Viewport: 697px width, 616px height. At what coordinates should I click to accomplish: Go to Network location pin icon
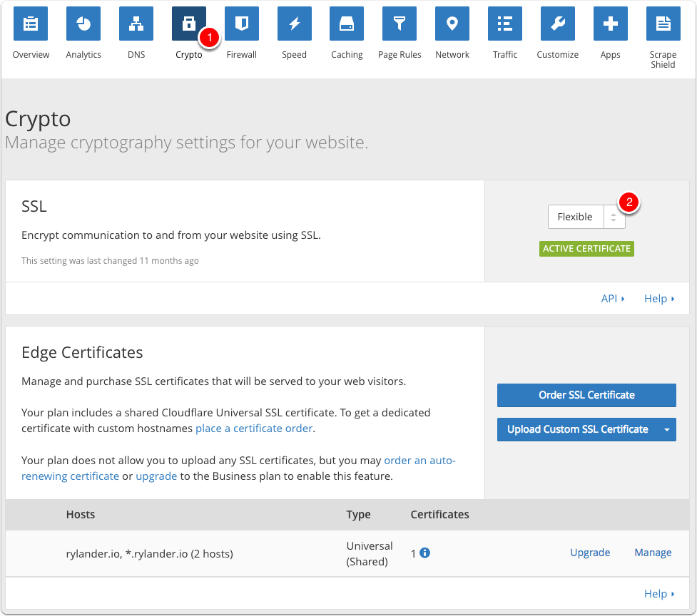(452, 24)
